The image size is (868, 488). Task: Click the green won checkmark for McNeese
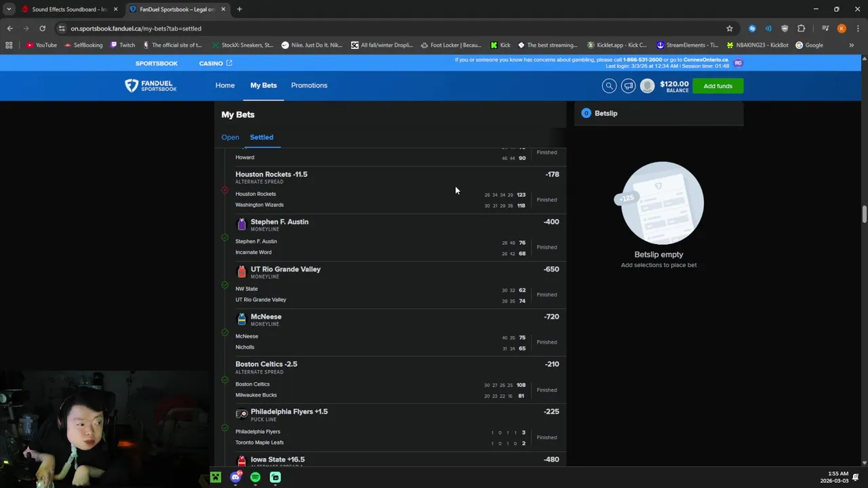[224, 332]
